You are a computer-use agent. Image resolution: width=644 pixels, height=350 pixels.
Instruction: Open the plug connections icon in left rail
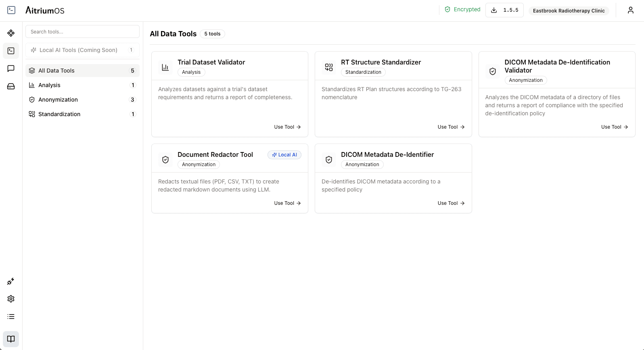tap(11, 281)
